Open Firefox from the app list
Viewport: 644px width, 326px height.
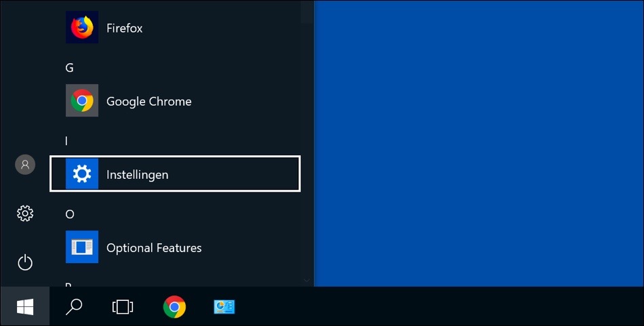point(175,28)
